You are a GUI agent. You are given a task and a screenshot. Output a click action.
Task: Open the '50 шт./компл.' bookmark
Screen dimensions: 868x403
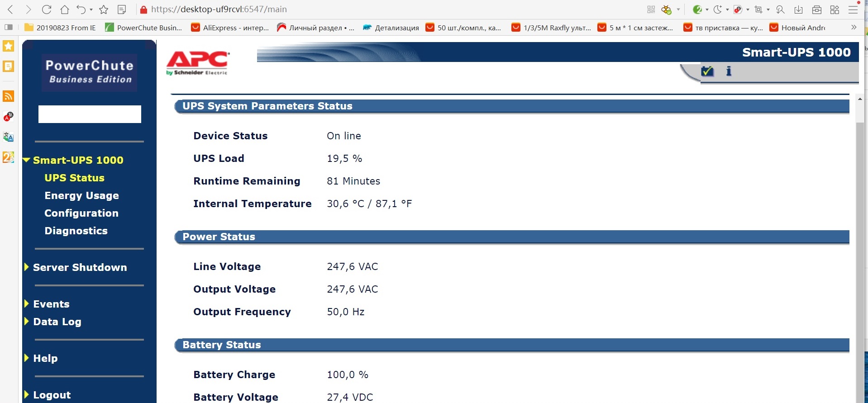point(463,28)
